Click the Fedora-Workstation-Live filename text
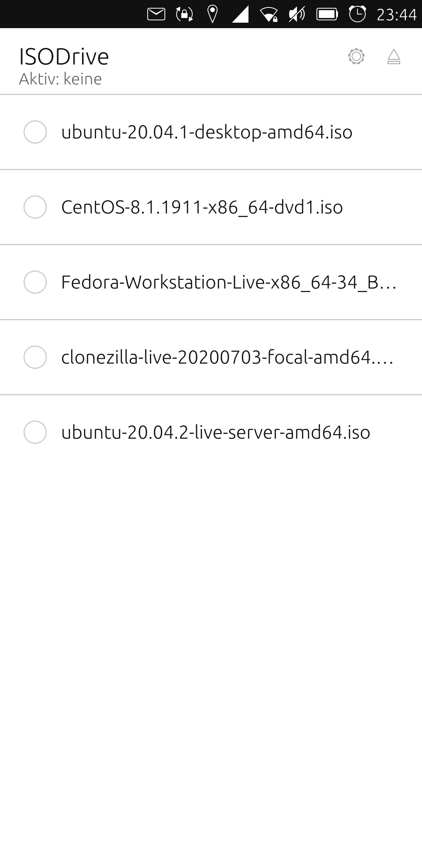The image size is (422, 868). (x=229, y=282)
